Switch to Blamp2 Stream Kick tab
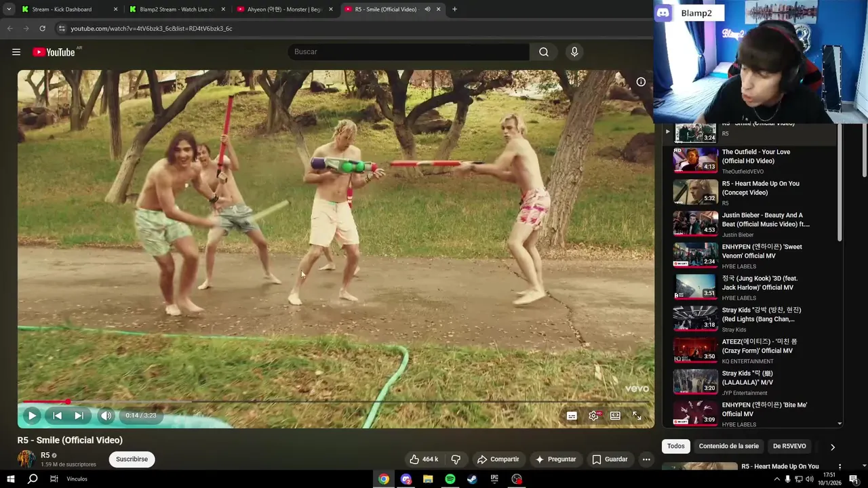Screen dimensions: 868x488 pyautogui.click(x=176, y=9)
